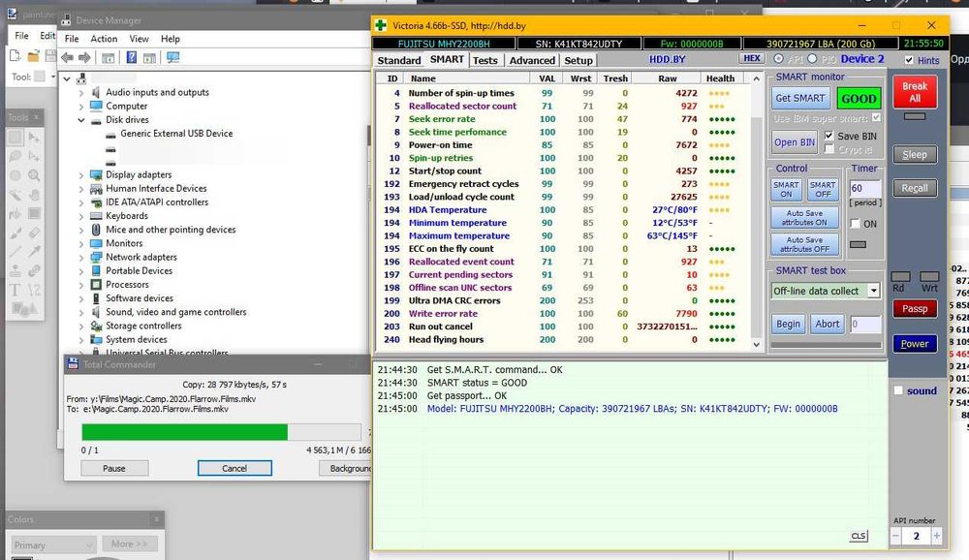This screenshot has width=969, height=560.
Task: Click the scan for hardware changes monitor icon
Action: pos(172,57)
